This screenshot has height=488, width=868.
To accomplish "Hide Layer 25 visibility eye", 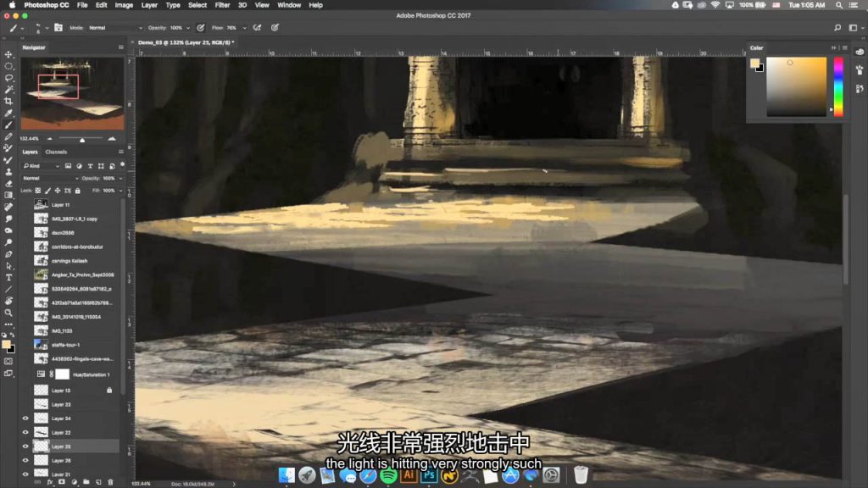I will pos(25,446).
